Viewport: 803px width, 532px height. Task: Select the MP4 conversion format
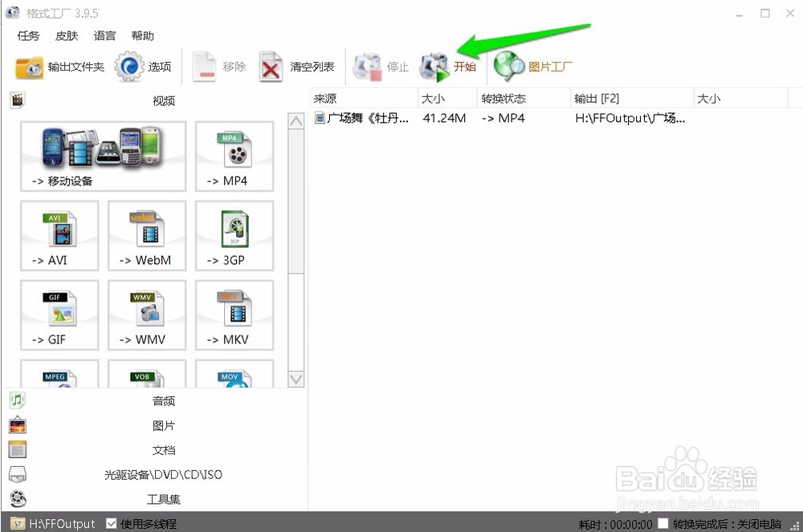[x=234, y=156]
